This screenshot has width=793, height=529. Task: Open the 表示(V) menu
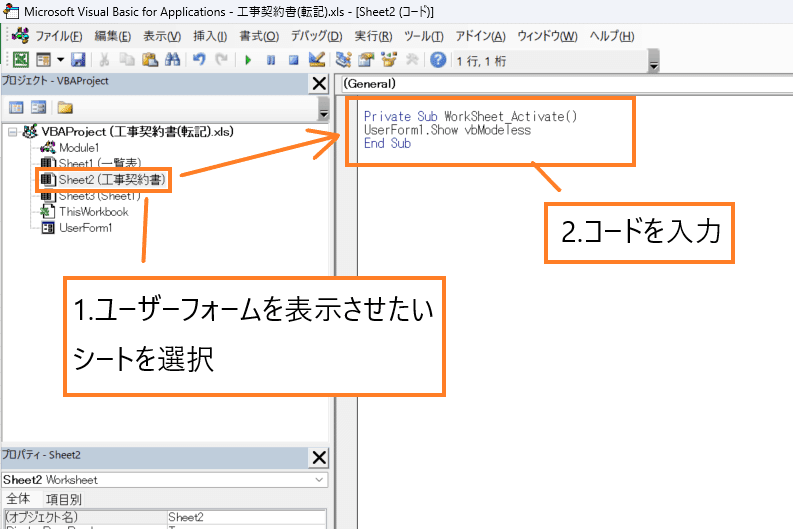coord(162,36)
